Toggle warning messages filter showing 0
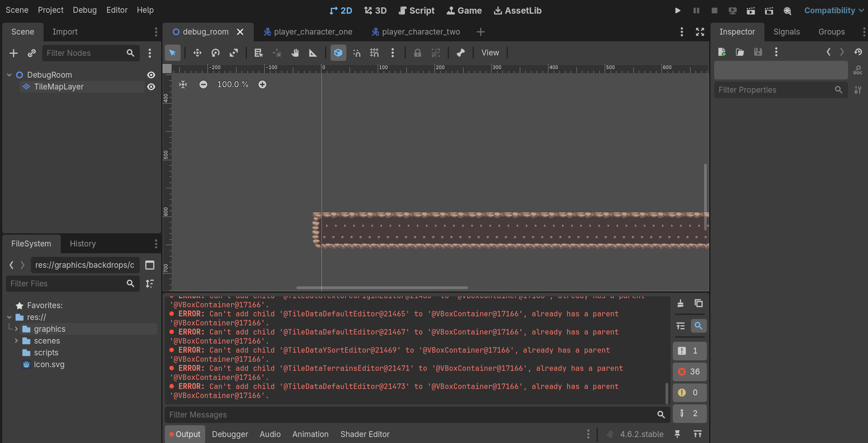868x443 pixels. click(x=690, y=393)
